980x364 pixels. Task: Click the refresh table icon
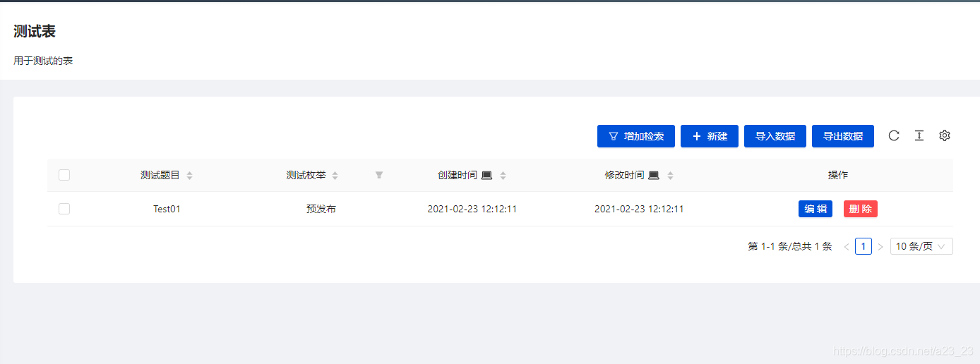[x=894, y=135]
